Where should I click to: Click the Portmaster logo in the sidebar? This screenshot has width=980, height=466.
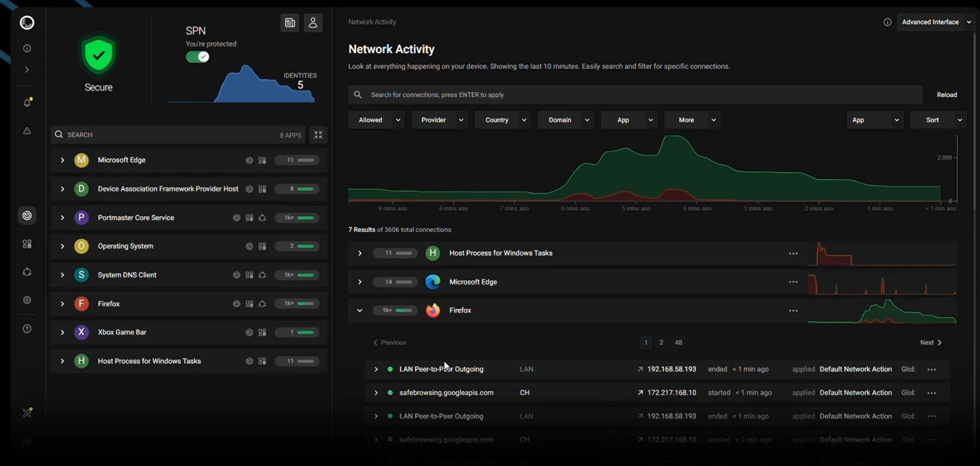[27, 23]
